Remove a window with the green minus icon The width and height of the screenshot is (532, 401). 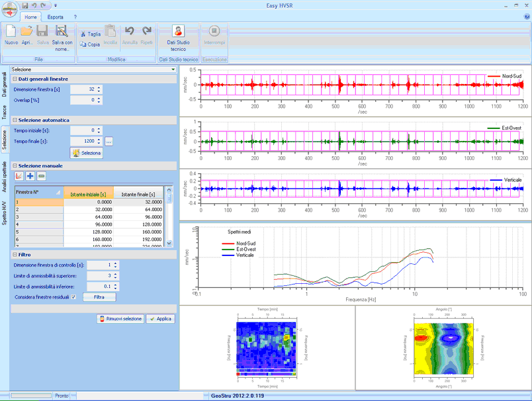pyautogui.click(x=42, y=176)
